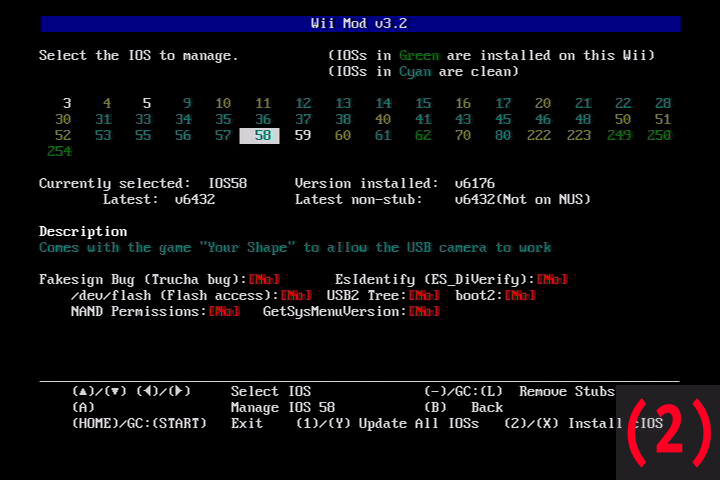Click Remove Stubs option
This screenshot has width=720, height=480.
pyautogui.click(x=567, y=391)
